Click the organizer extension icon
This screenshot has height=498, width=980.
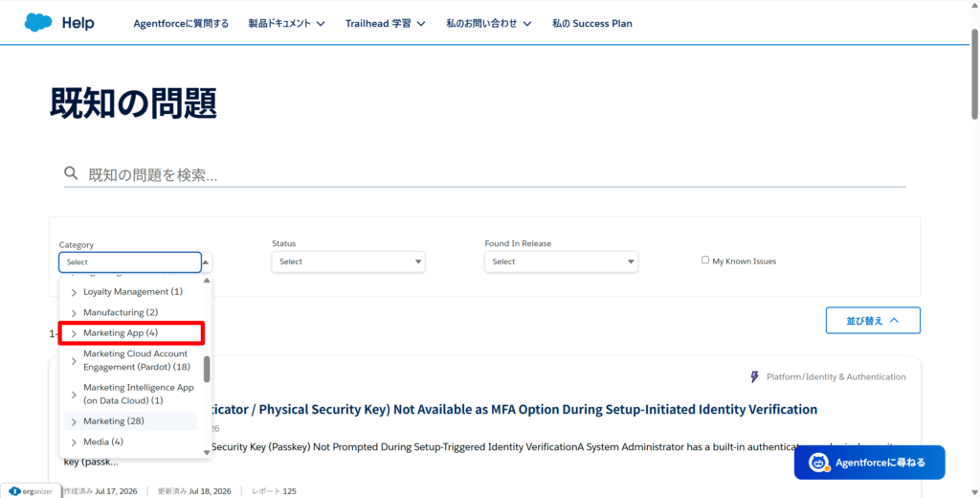click(15, 491)
